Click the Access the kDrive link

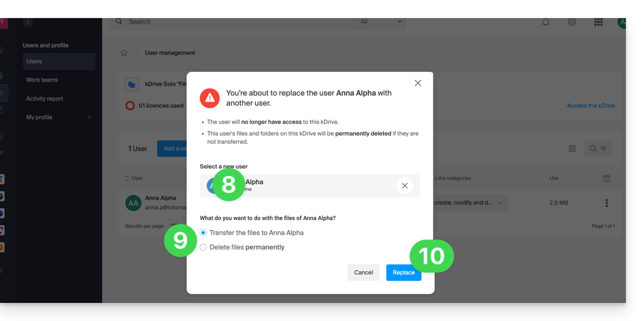[591, 106]
